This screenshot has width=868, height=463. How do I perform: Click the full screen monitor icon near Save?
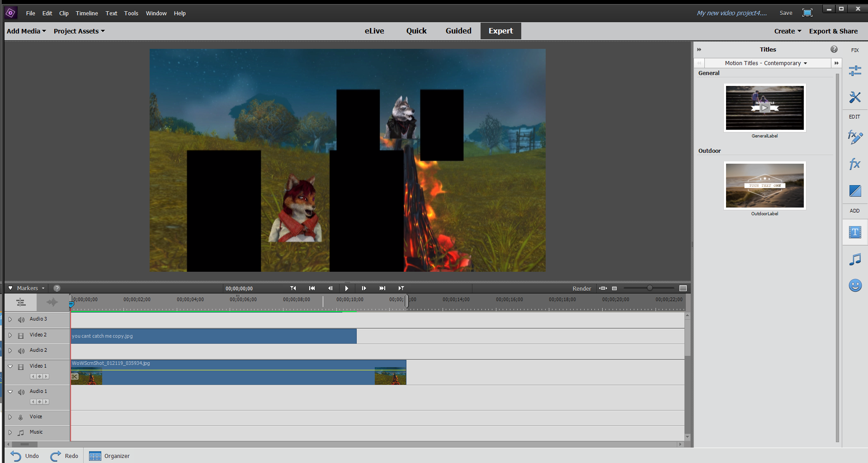tap(807, 13)
